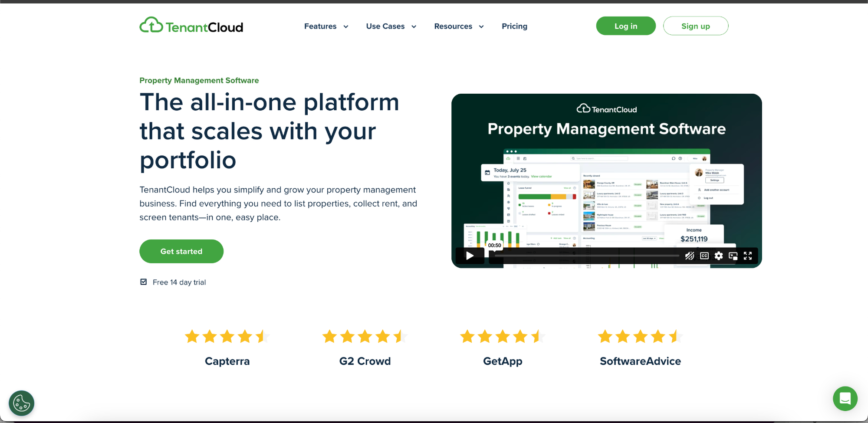Click the TenantCloud logo inside the video
Image resolution: width=868 pixels, height=423 pixels.
tap(607, 109)
